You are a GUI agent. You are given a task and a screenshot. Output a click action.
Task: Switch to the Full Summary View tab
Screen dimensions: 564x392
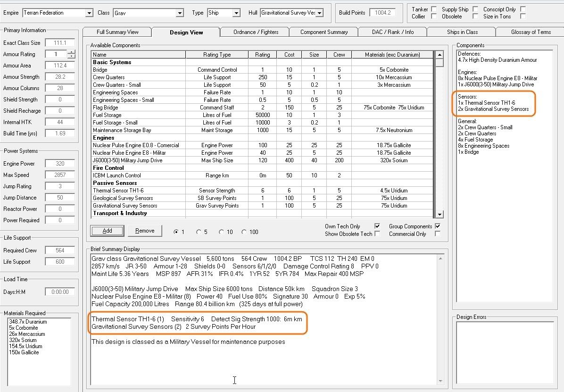coord(117,32)
